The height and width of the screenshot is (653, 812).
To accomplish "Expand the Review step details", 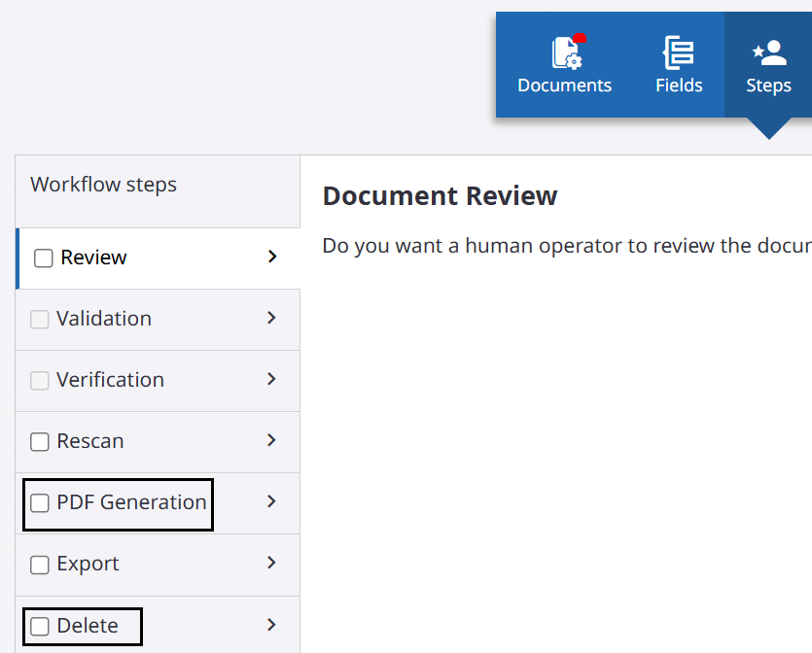I will [x=271, y=258].
